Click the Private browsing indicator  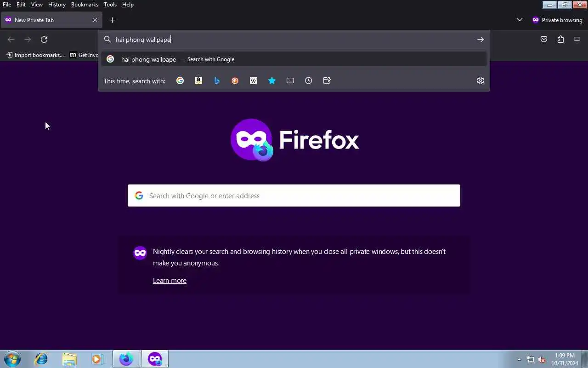coord(557,20)
